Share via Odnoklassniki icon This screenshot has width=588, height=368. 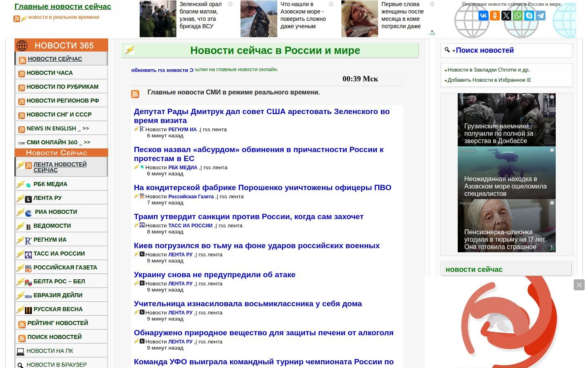tap(495, 16)
